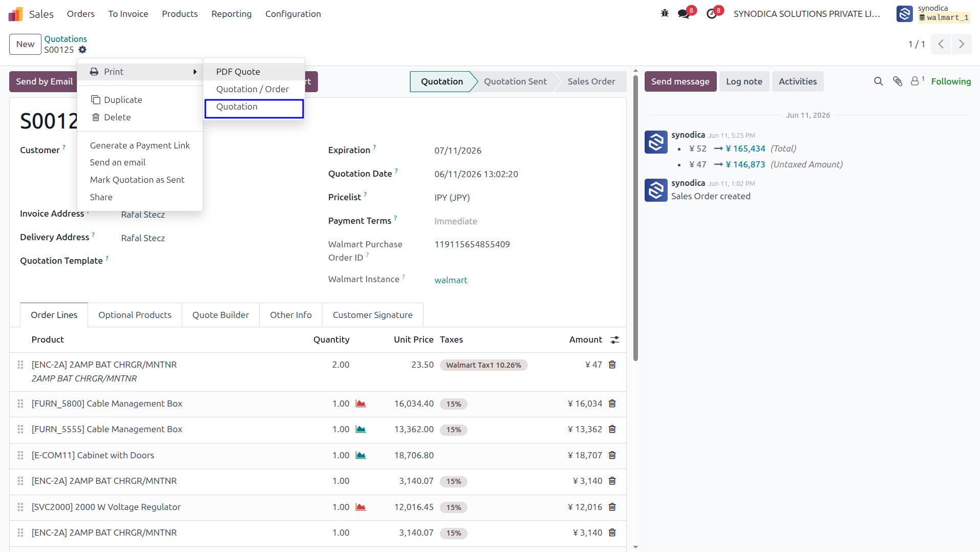Click the form vertical scrollbar
Image resolution: width=980 pixels, height=552 pixels.
coord(635,218)
